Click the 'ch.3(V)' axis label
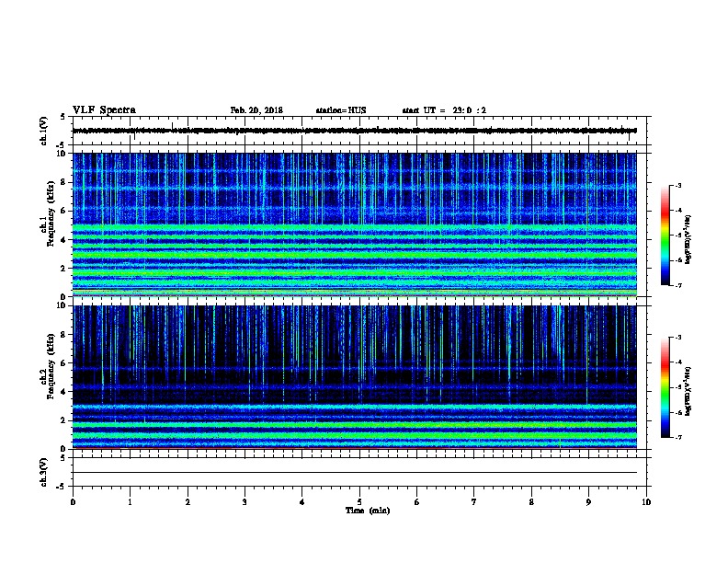This screenshot has height=563, width=728. (x=44, y=472)
